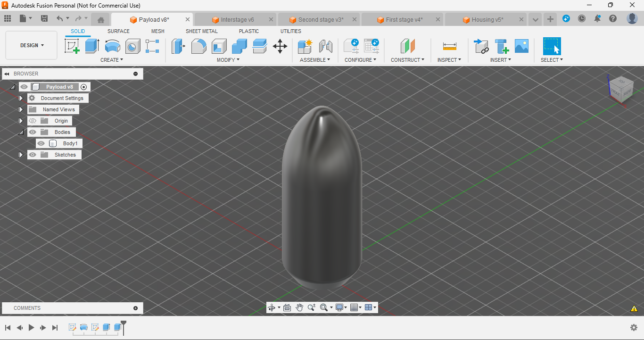Expand the Named Views node

pyautogui.click(x=21, y=109)
